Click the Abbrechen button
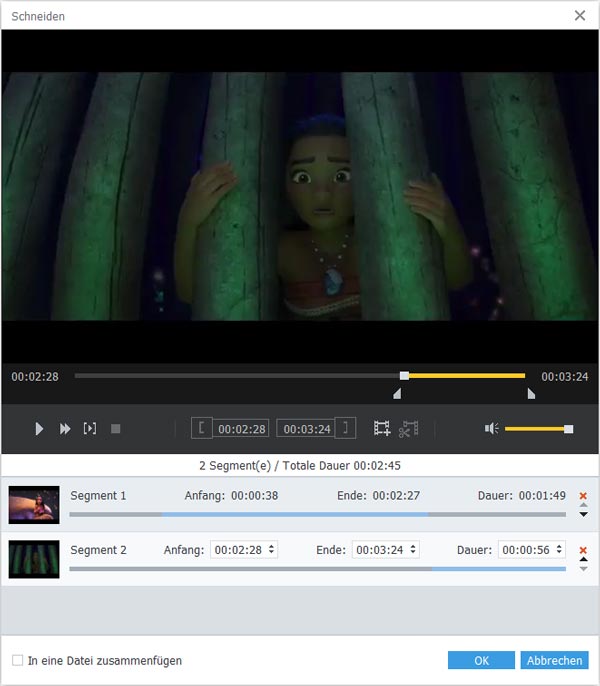 (x=554, y=660)
